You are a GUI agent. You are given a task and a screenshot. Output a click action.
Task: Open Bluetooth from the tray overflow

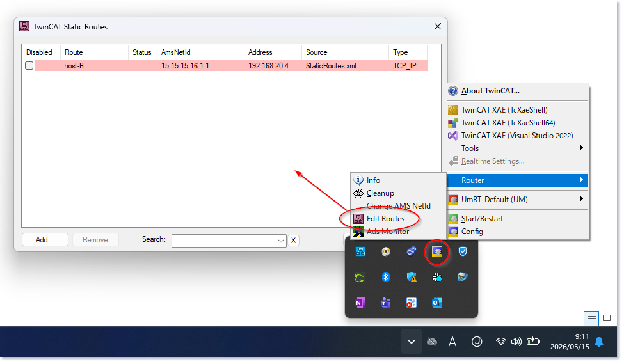coord(386,277)
